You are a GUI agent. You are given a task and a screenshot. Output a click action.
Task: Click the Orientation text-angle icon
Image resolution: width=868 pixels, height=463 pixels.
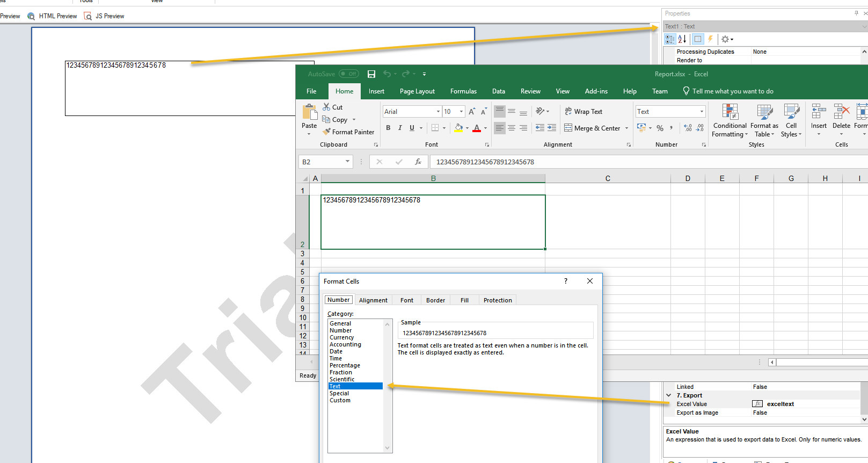coord(540,111)
